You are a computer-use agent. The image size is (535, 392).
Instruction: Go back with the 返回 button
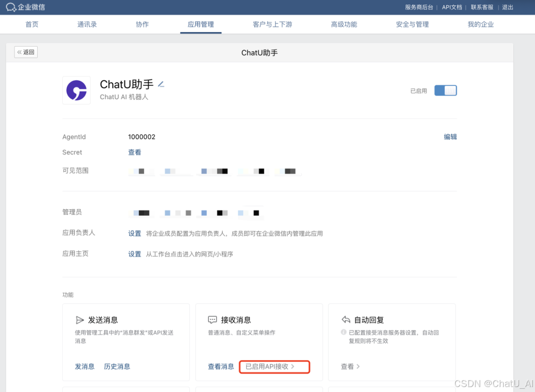26,52
